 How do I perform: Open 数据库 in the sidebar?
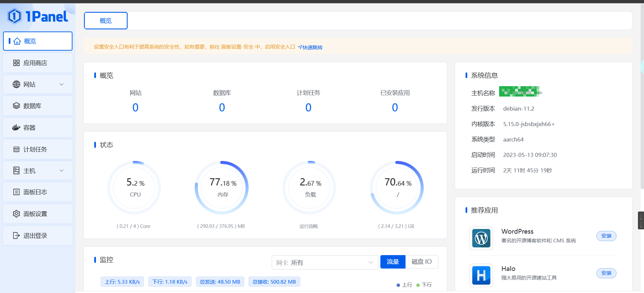click(38, 106)
